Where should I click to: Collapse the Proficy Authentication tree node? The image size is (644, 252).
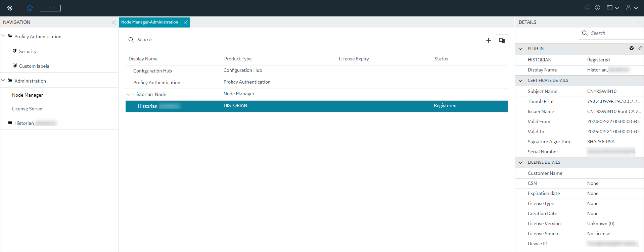click(3, 36)
